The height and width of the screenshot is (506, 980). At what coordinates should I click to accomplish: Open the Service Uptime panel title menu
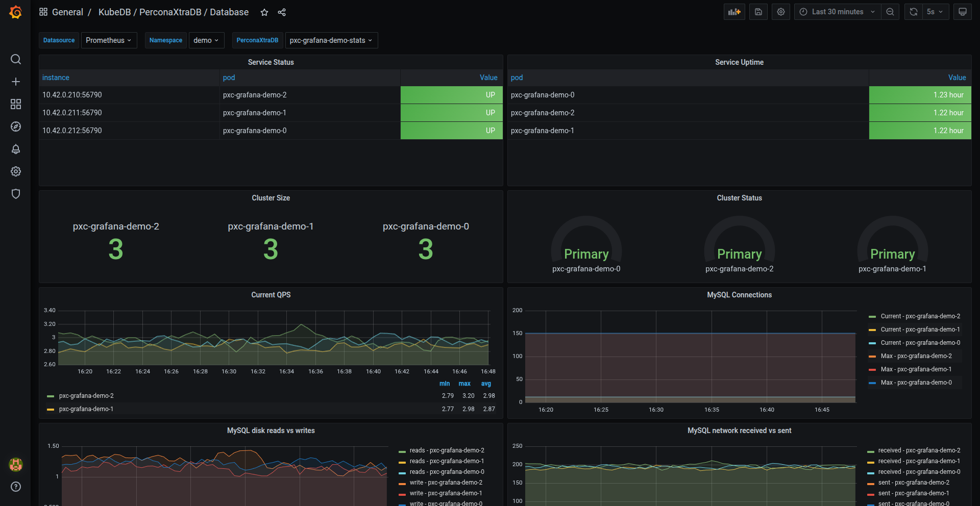[739, 62]
